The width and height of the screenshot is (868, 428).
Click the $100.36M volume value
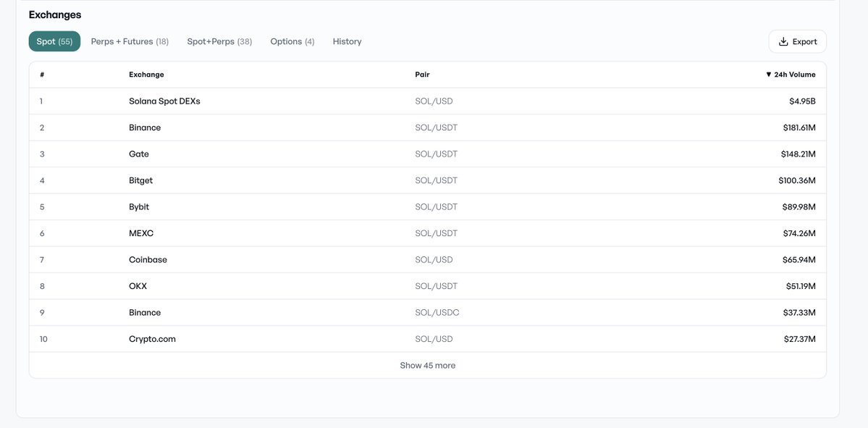pyautogui.click(x=796, y=180)
